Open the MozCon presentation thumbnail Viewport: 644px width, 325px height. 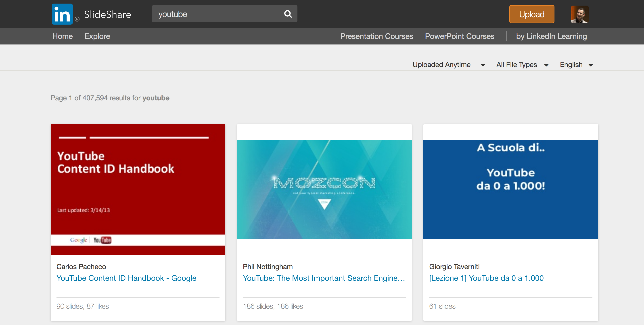[x=324, y=189]
